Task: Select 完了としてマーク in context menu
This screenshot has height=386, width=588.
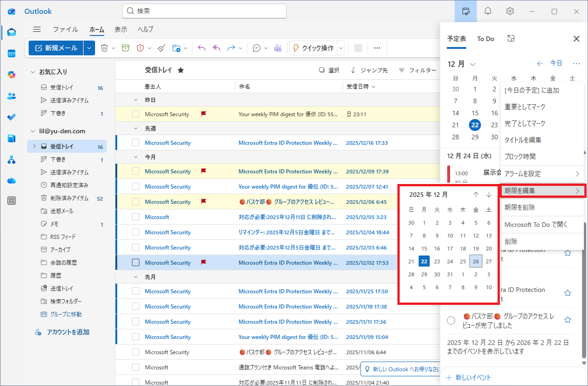Action: [525, 124]
